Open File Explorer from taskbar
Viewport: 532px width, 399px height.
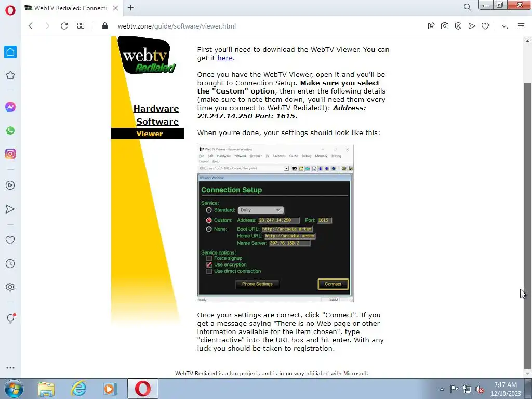(46, 389)
